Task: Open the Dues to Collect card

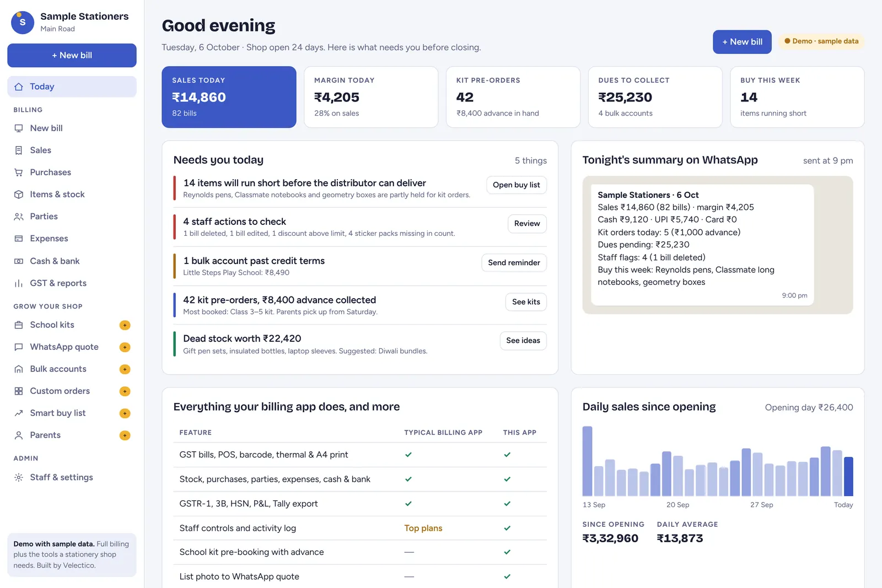Action: (x=655, y=97)
